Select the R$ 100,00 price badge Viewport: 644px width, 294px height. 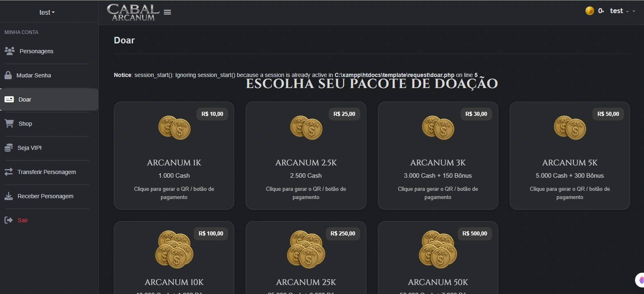click(x=211, y=233)
